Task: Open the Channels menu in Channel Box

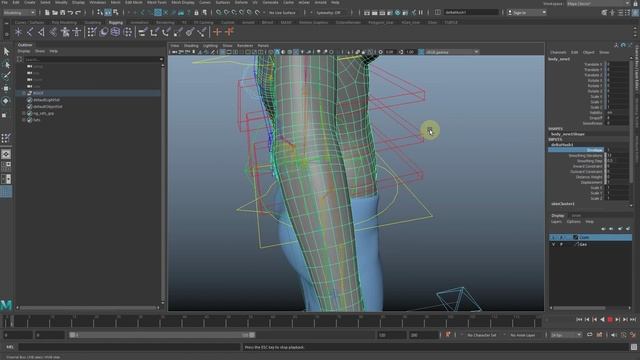Action: 558,52
